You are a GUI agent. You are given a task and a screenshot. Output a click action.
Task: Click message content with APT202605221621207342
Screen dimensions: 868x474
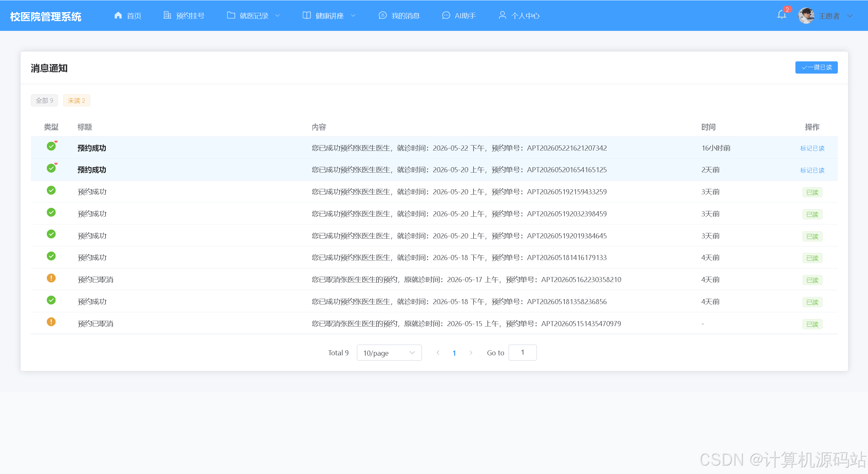(x=459, y=148)
